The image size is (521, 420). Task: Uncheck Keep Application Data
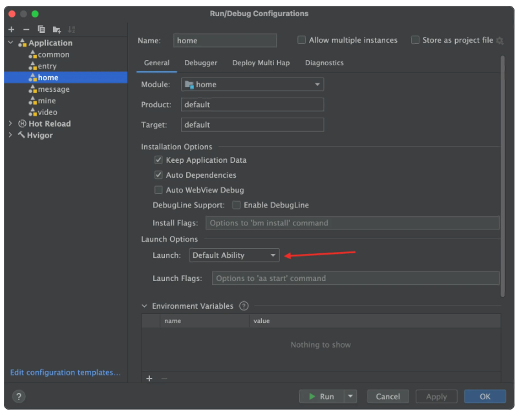[x=158, y=160]
